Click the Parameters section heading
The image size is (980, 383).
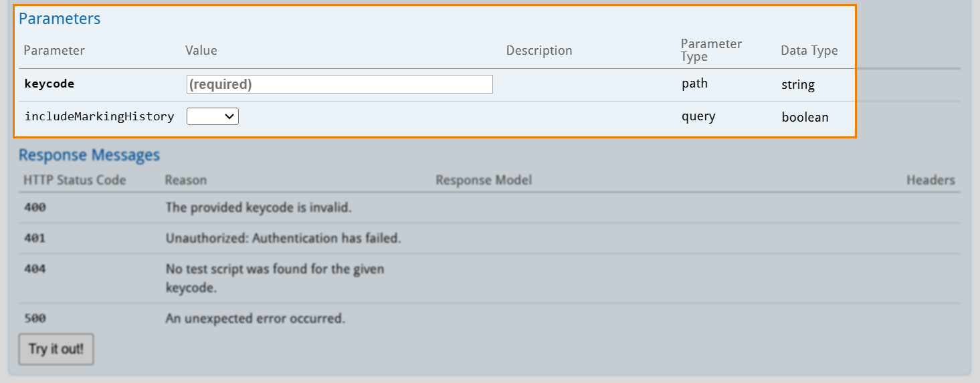pos(60,19)
